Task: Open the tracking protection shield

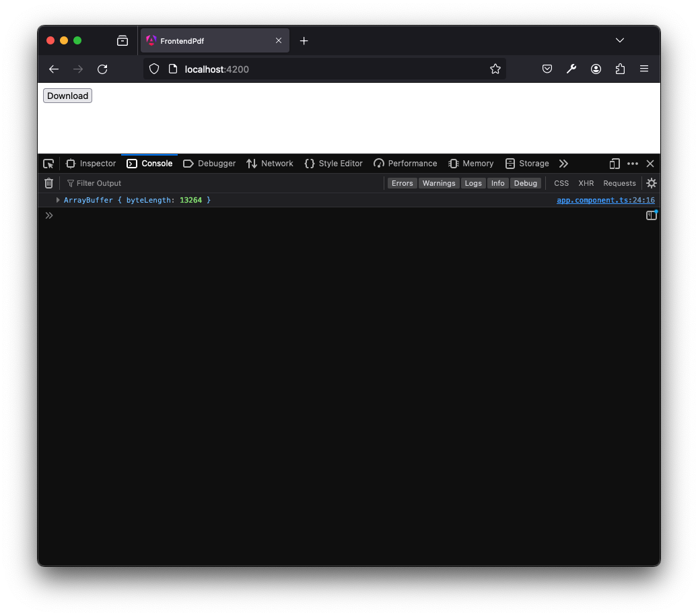Action: click(154, 69)
